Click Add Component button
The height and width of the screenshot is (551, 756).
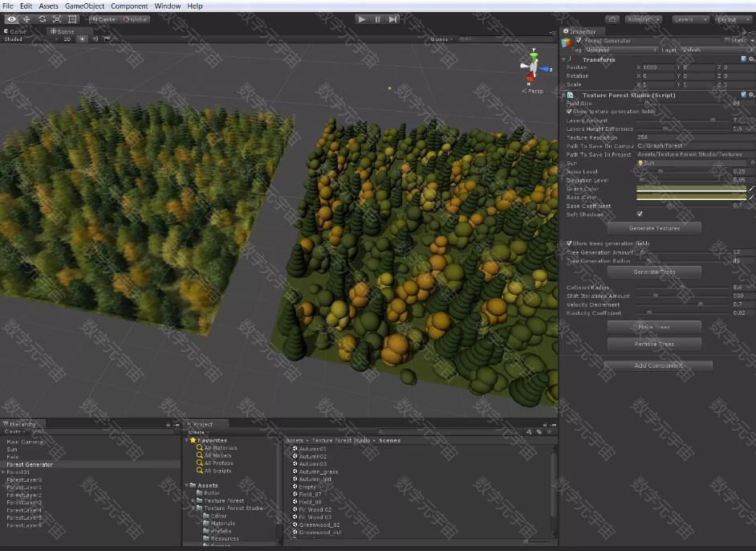[659, 365]
